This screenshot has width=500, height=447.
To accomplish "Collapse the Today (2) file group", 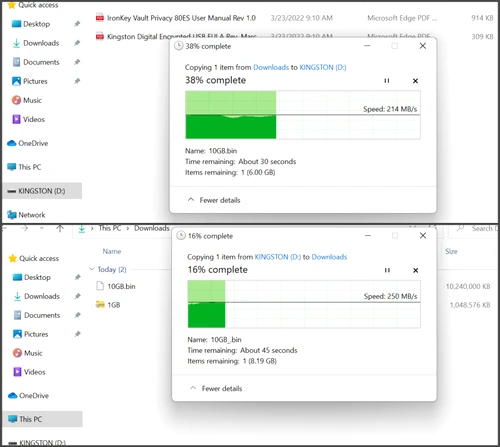I will (x=92, y=269).
